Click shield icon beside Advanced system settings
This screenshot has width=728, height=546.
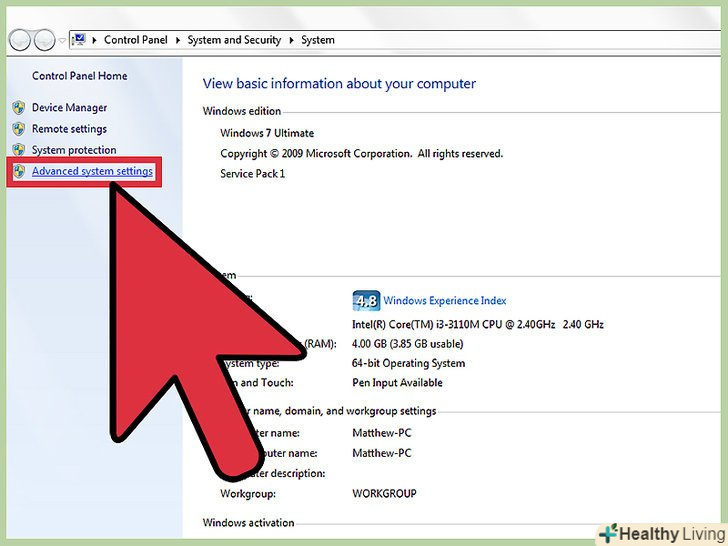click(x=19, y=171)
